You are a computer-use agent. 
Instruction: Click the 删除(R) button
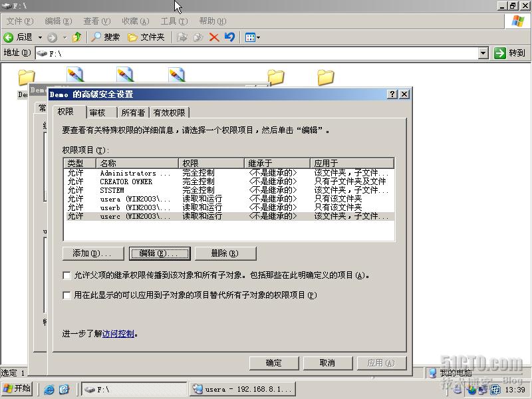225,253
